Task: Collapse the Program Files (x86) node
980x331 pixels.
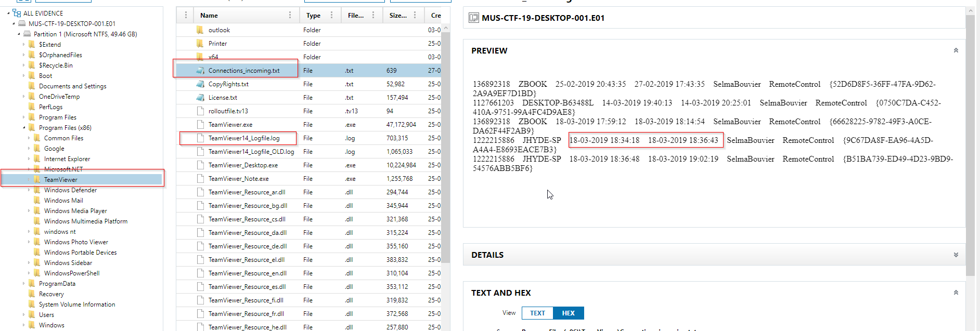Action: (24, 127)
